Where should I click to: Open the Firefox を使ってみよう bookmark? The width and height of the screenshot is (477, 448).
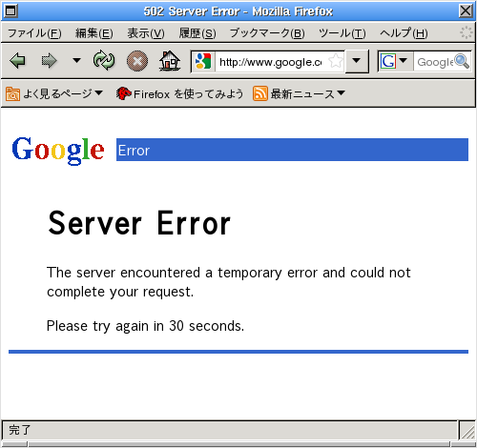pos(179,93)
